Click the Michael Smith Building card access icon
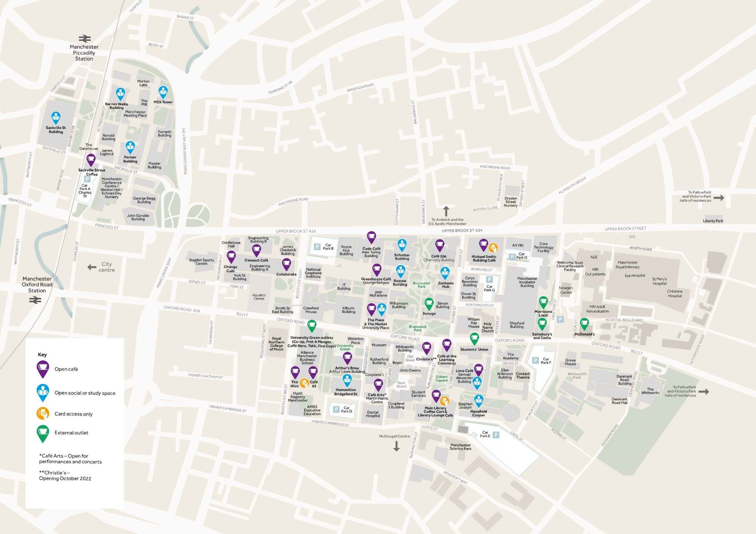 coord(493,247)
